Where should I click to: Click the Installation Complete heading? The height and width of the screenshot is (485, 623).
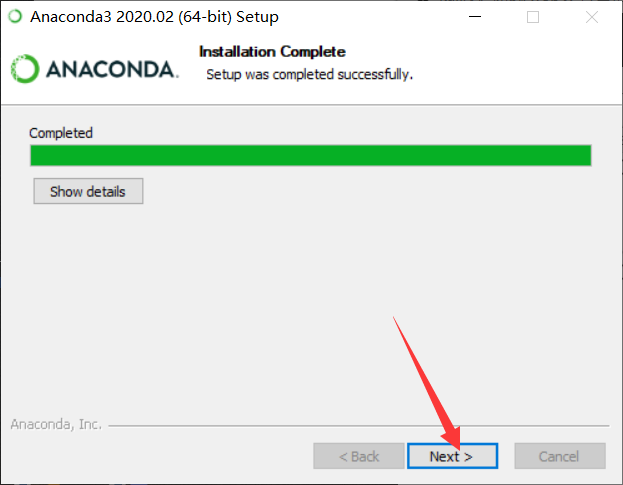tap(272, 52)
